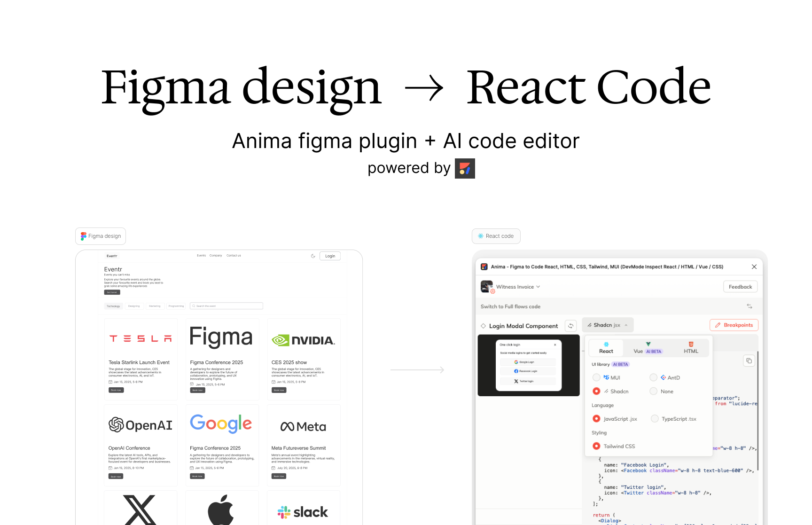Image resolution: width=812 pixels, height=525 pixels.
Task: Click the Anima plugin logo in title bar
Action: pos(484,266)
